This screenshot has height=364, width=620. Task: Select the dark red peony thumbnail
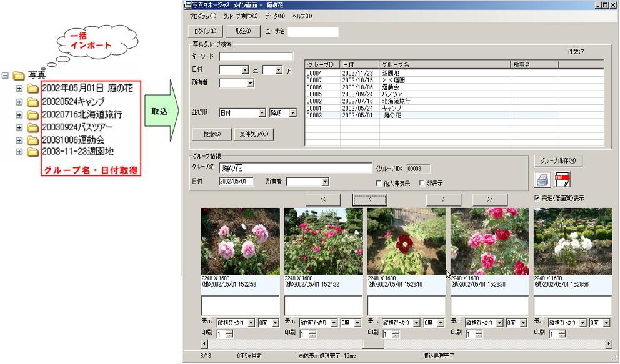click(x=407, y=242)
